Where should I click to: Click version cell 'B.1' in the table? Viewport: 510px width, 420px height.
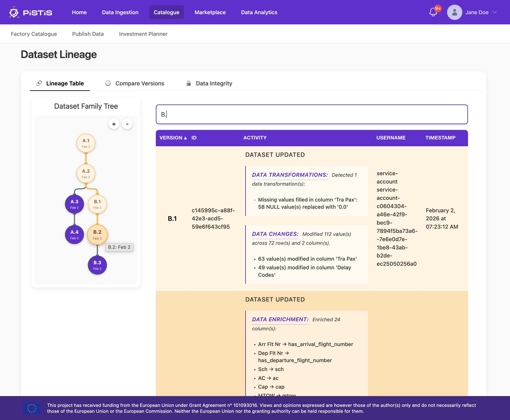click(172, 218)
